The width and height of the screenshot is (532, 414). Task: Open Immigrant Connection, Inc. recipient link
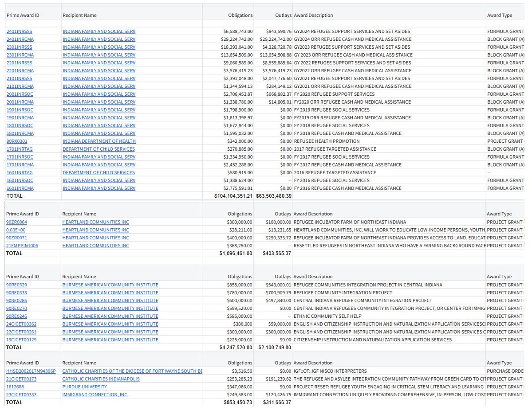95,394
